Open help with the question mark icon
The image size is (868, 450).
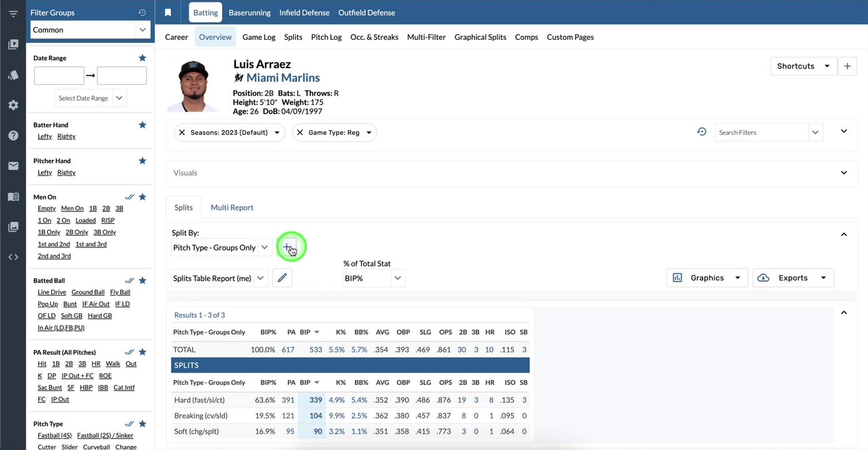[13, 136]
